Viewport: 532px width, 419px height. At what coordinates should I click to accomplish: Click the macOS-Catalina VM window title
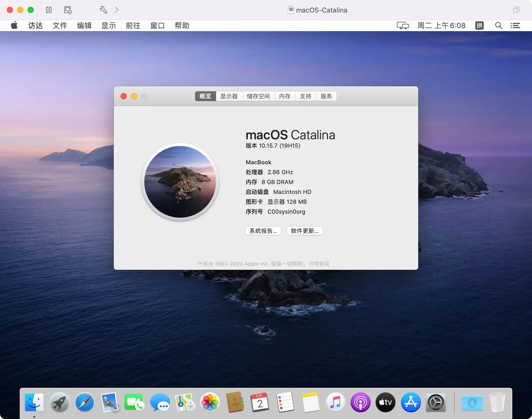[x=321, y=10]
